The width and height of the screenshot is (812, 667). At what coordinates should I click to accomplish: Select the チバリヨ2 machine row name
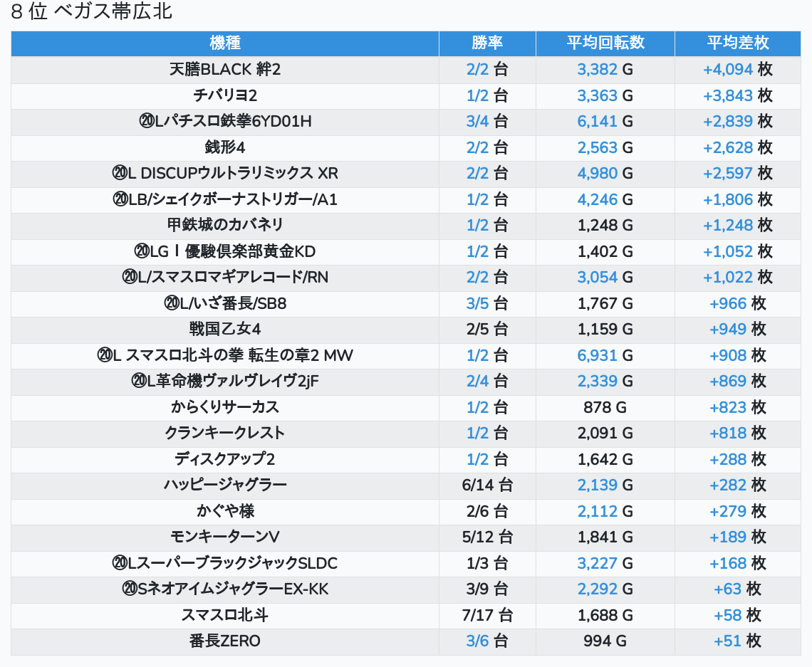tap(225, 95)
